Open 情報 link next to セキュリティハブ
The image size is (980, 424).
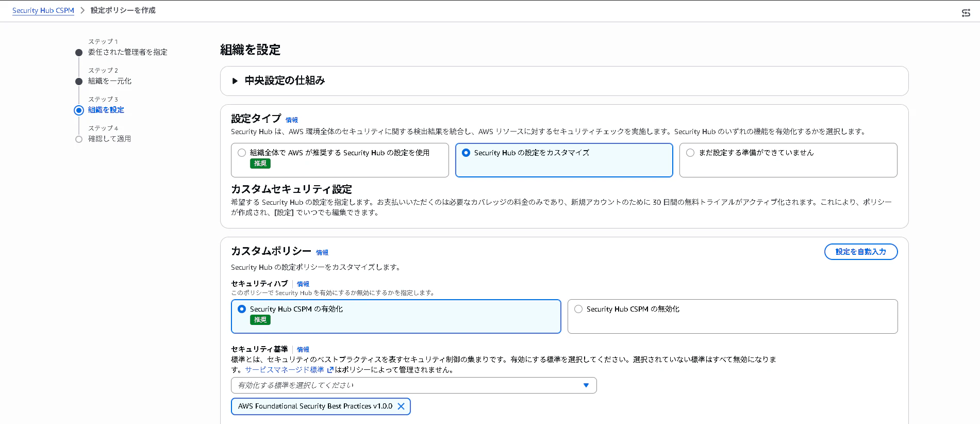point(303,284)
